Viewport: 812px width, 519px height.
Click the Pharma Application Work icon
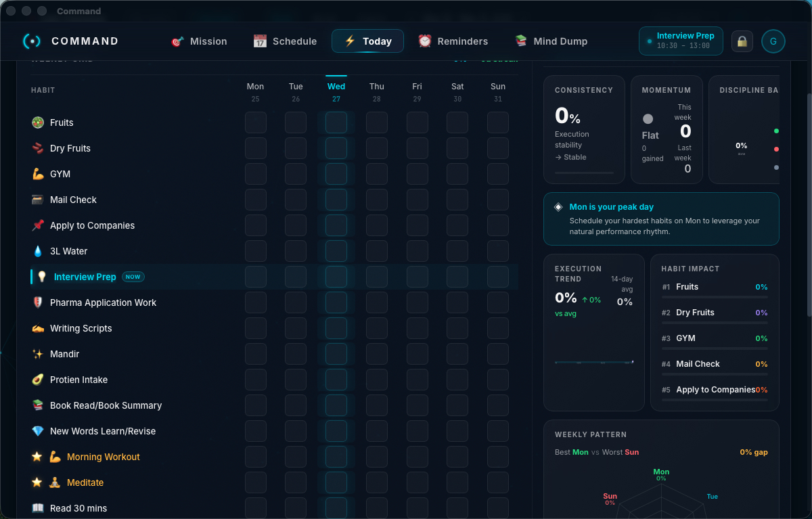click(38, 302)
